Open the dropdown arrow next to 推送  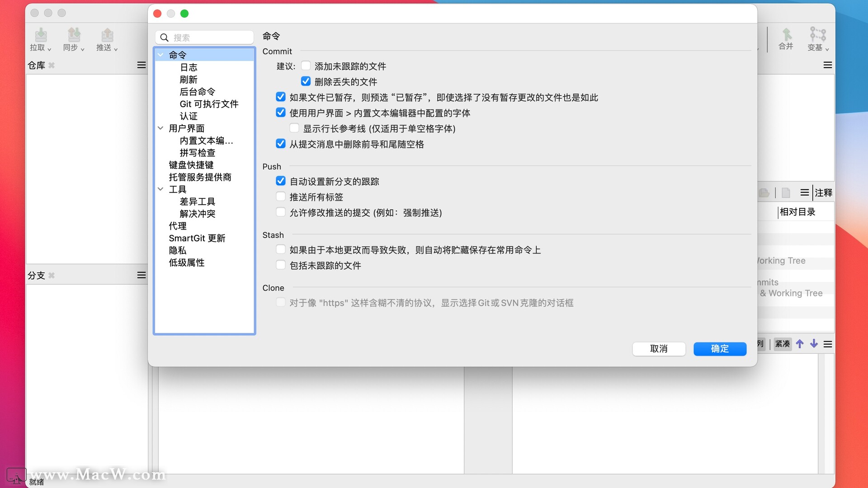click(116, 49)
